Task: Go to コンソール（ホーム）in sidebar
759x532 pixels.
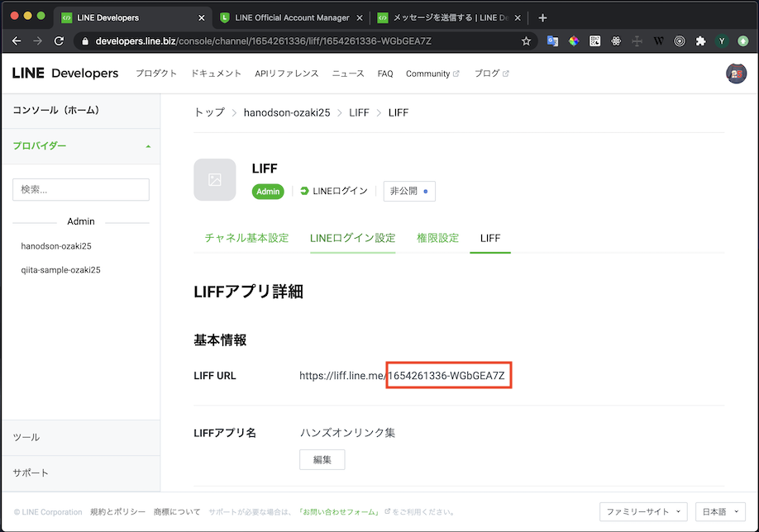Action: (x=81, y=111)
